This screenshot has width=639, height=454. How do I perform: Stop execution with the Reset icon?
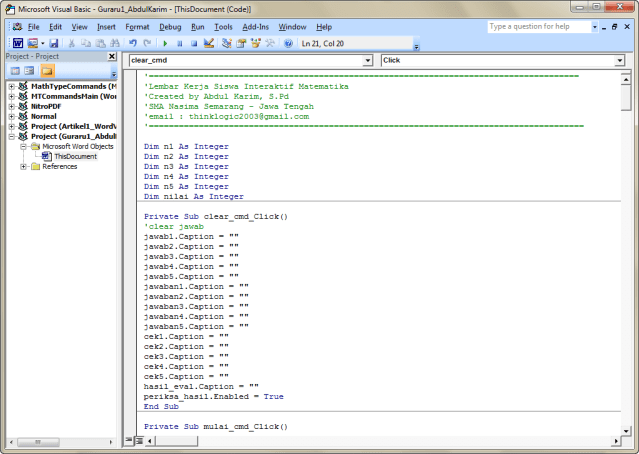pyautogui.click(x=193, y=44)
